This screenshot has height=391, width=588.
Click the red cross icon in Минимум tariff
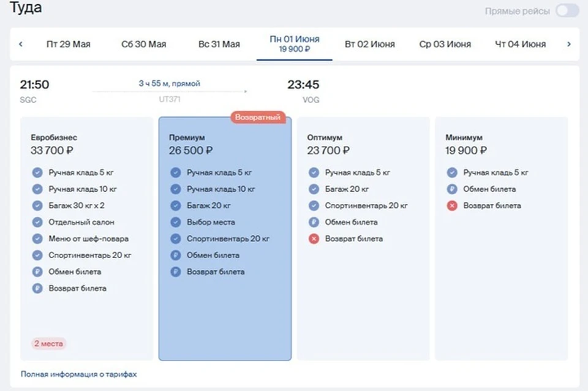pos(452,206)
